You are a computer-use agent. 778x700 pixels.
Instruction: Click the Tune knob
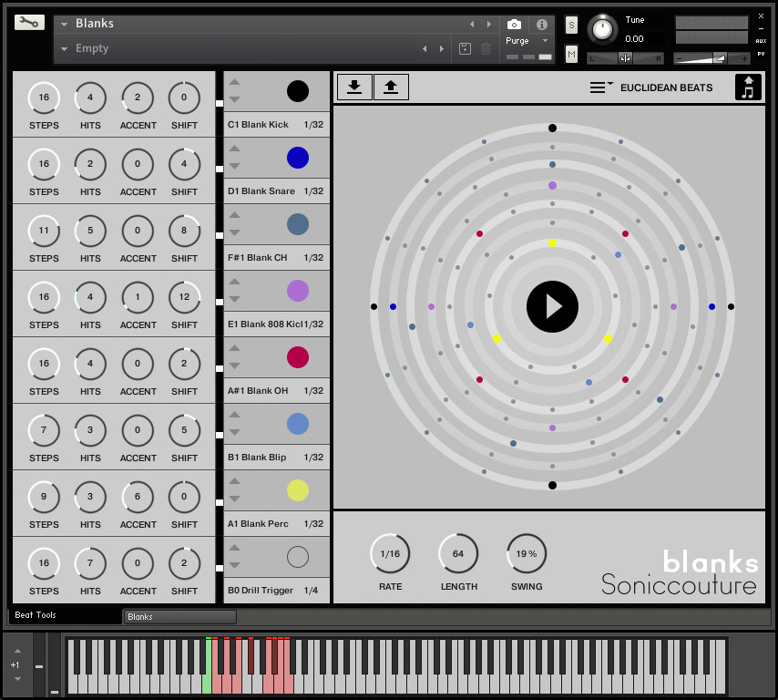602,29
